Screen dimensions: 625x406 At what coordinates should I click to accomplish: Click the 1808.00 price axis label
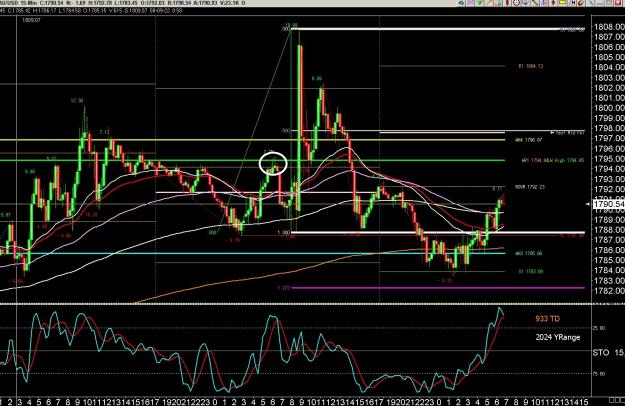pos(609,27)
